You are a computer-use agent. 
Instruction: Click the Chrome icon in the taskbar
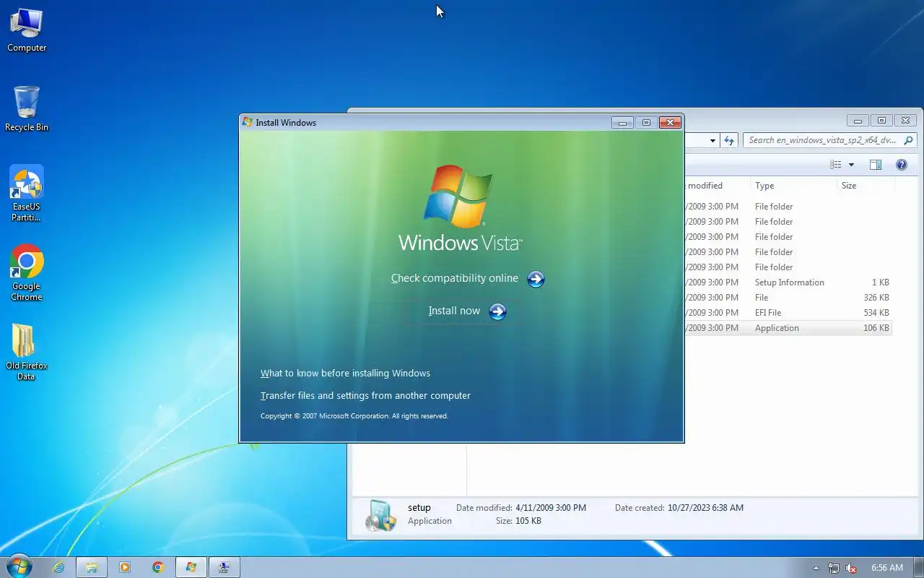(158, 568)
